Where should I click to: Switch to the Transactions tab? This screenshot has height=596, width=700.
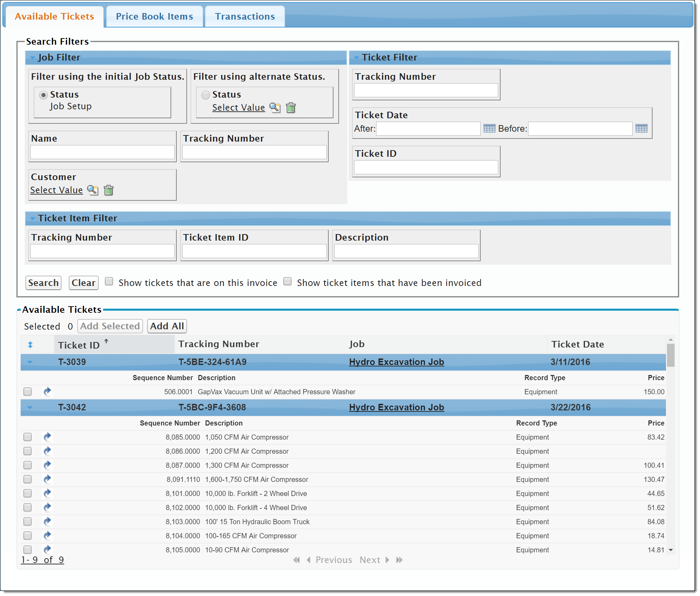[x=245, y=16]
